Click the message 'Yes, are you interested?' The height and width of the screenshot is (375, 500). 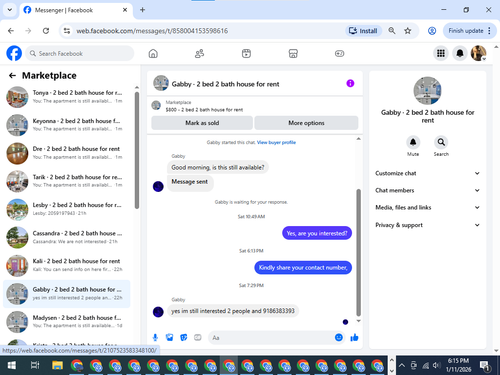pyautogui.click(x=317, y=233)
